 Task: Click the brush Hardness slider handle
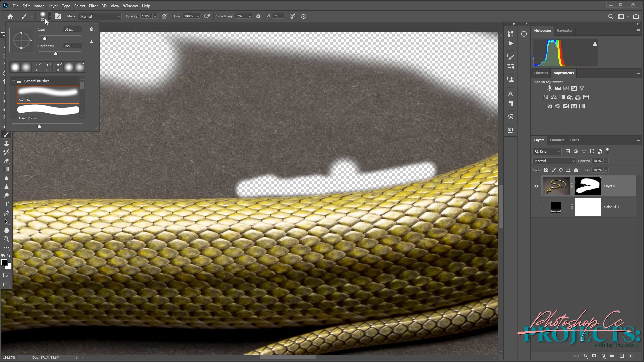[x=56, y=54]
